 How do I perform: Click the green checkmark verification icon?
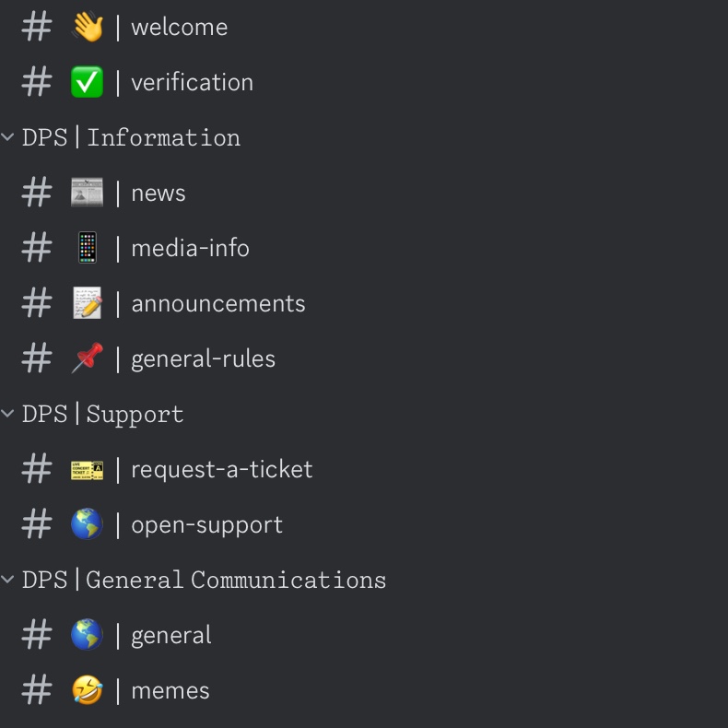pyautogui.click(x=88, y=82)
